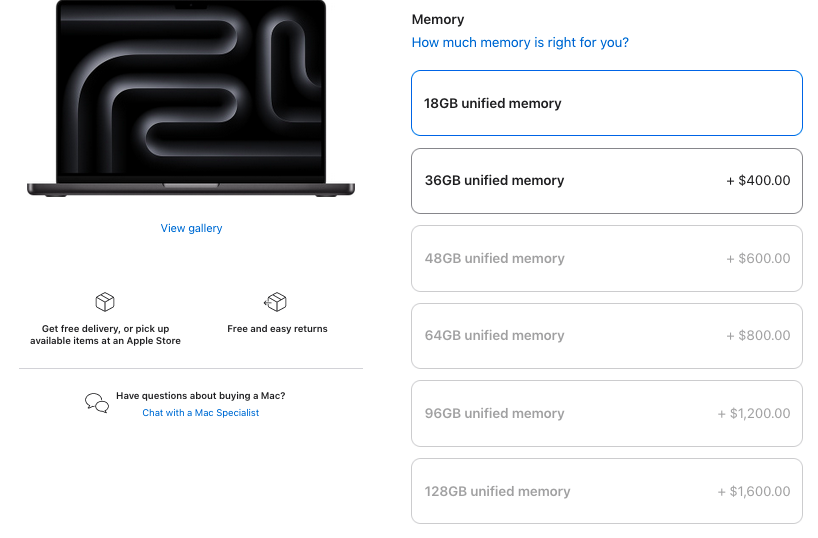Viewport: 818px width, 538px height.
Task: Click the Memory section heading
Action: point(438,19)
